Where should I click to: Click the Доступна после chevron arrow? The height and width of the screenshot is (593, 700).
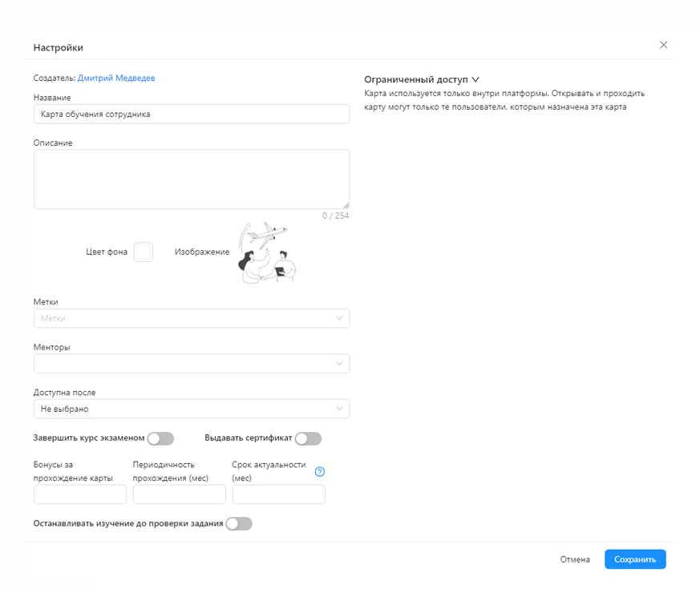pyautogui.click(x=339, y=409)
